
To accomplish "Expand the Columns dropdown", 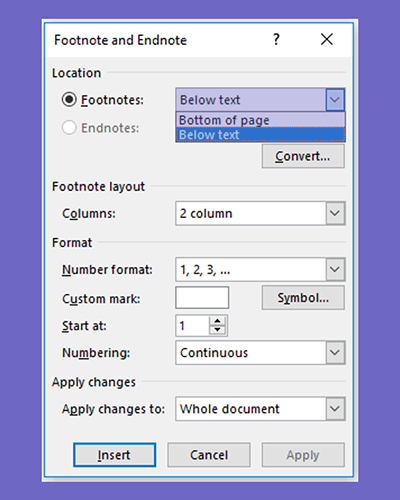I will pos(335,213).
